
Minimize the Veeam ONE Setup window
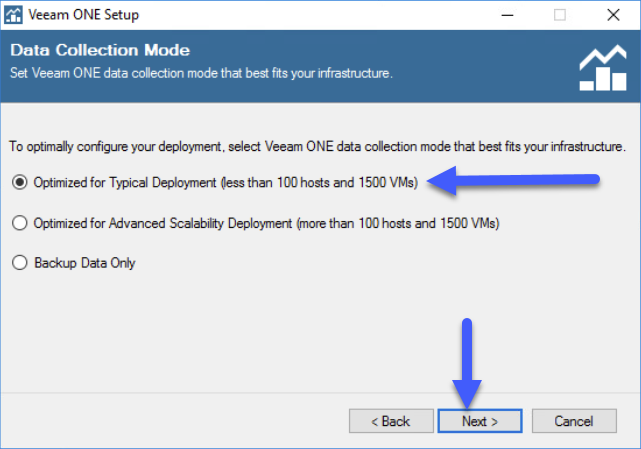tap(507, 15)
